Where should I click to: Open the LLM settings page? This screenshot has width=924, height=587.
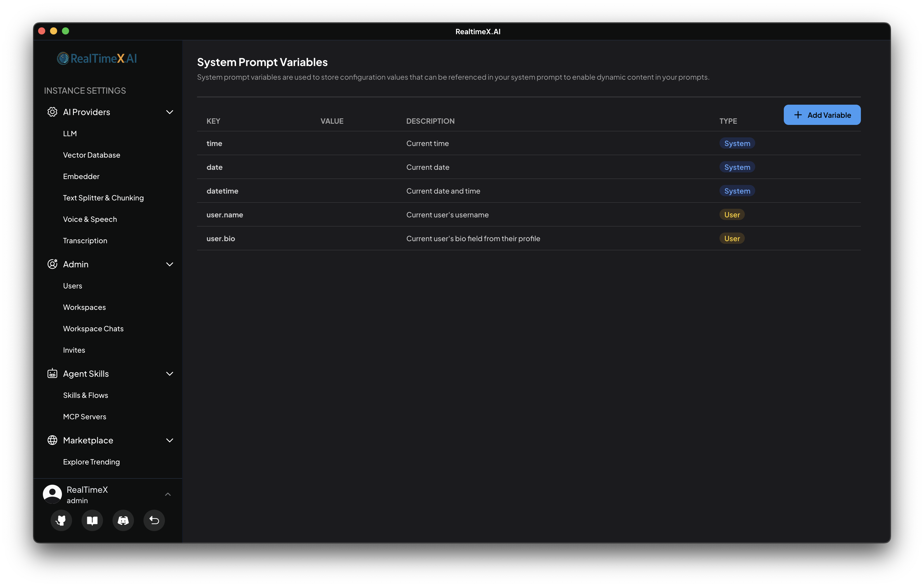click(x=70, y=133)
